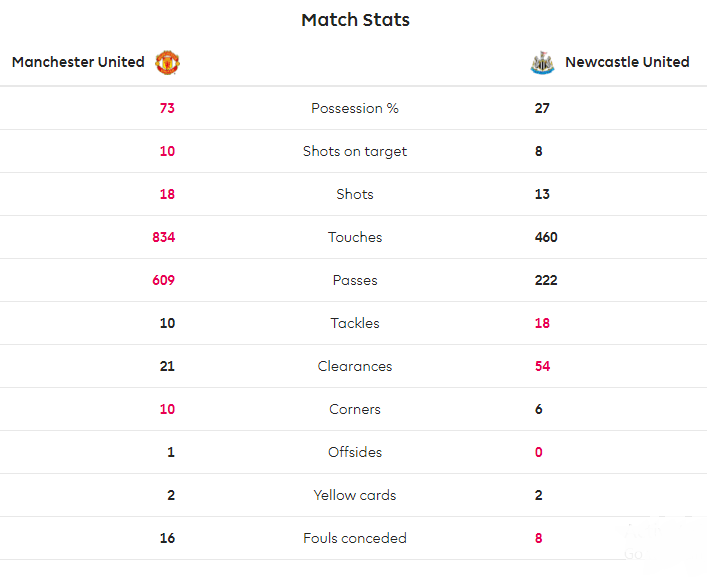Click the Newcastle United club crest
This screenshot has width=707, height=579.
[x=542, y=63]
